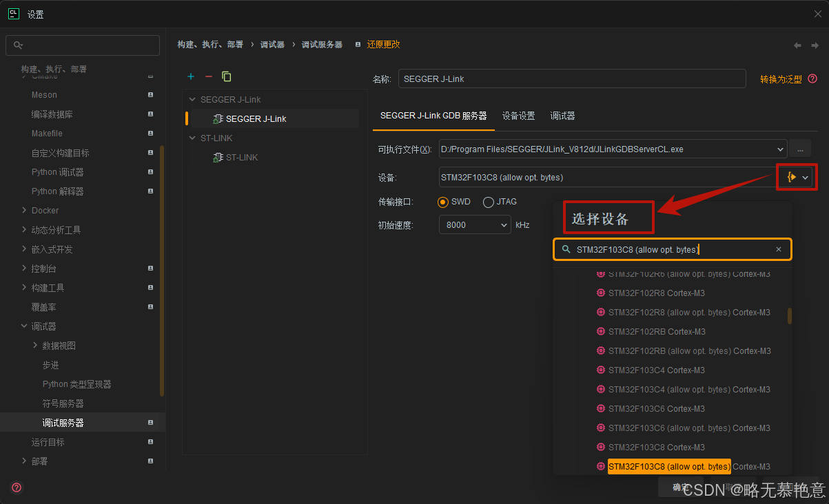The height and width of the screenshot is (504, 829).
Task: Select the SEGGER J-Link server entry
Action: (x=256, y=119)
